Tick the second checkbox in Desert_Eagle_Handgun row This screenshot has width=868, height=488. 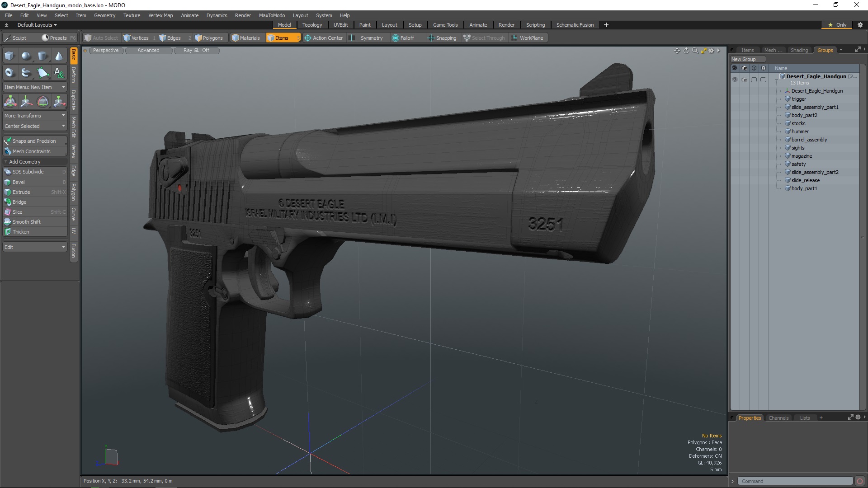click(x=764, y=80)
